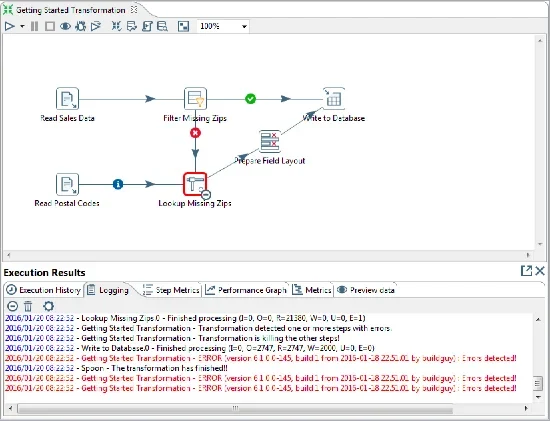Clear the log with trash icon

(28, 306)
